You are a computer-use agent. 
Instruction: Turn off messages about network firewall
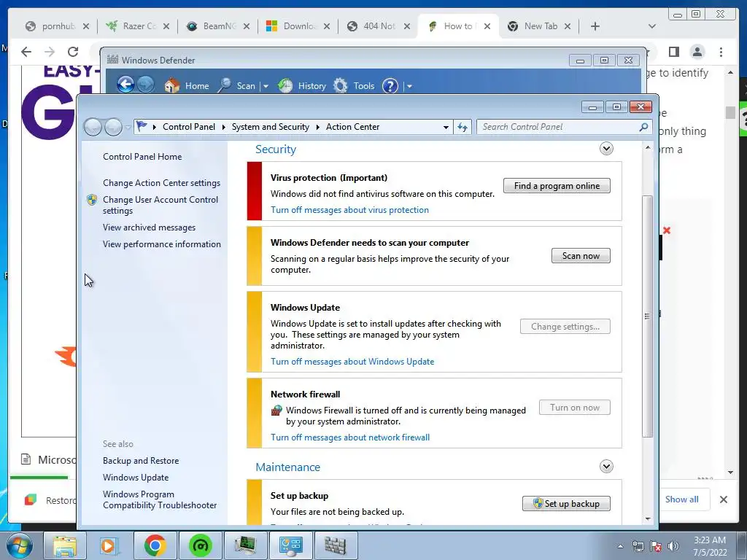click(350, 437)
